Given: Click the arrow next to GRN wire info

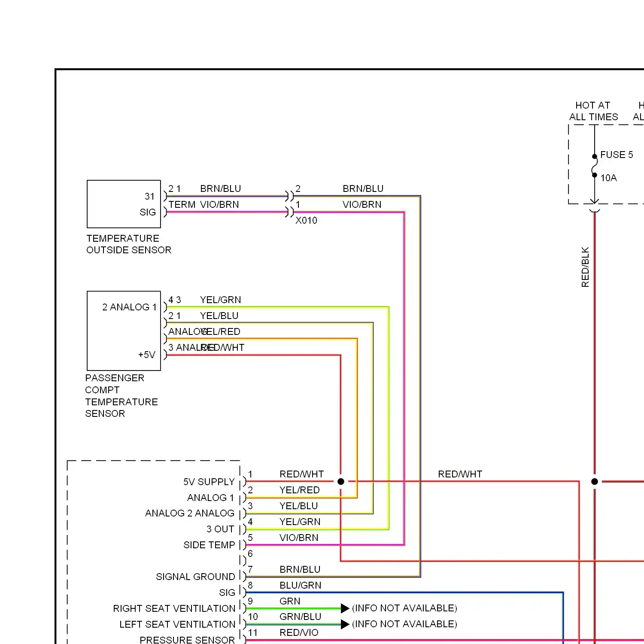Looking at the screenshot, I should pos(345,608).
